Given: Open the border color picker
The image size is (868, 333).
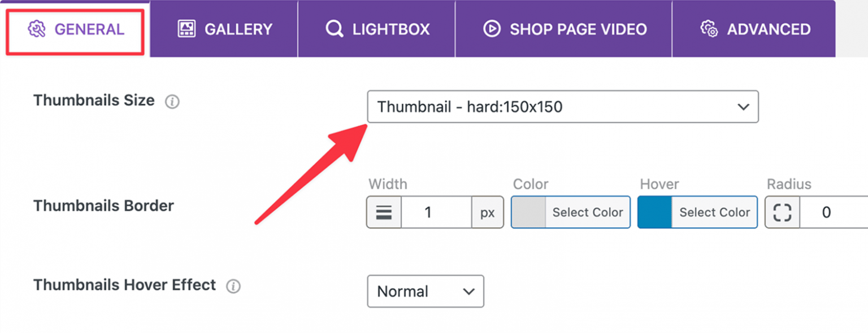Looking at the screenshot, I should click(587, 212).
